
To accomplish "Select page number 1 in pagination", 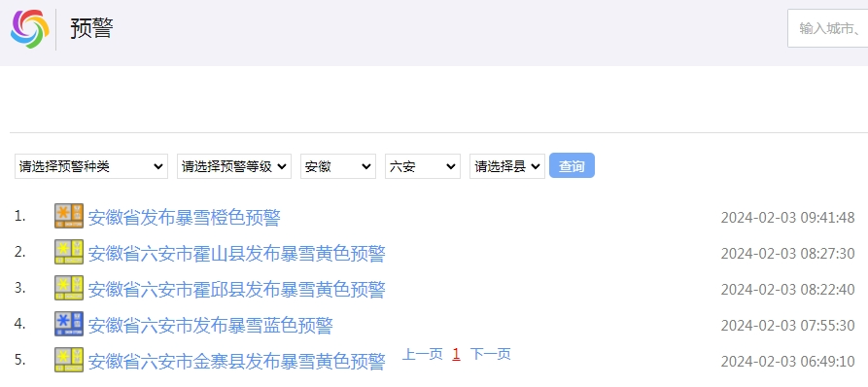I will [456, 354].
